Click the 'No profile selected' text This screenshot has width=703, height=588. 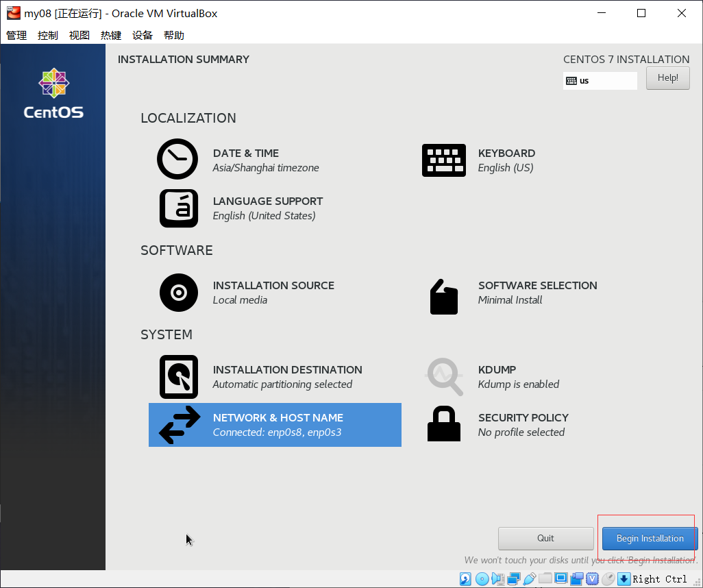tap(521, 432)
